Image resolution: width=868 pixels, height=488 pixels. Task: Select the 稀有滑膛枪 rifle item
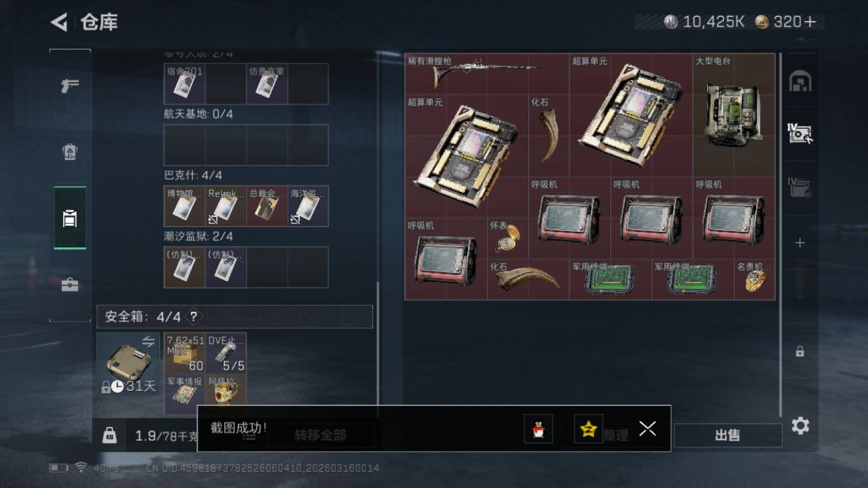tap(487, 74)
